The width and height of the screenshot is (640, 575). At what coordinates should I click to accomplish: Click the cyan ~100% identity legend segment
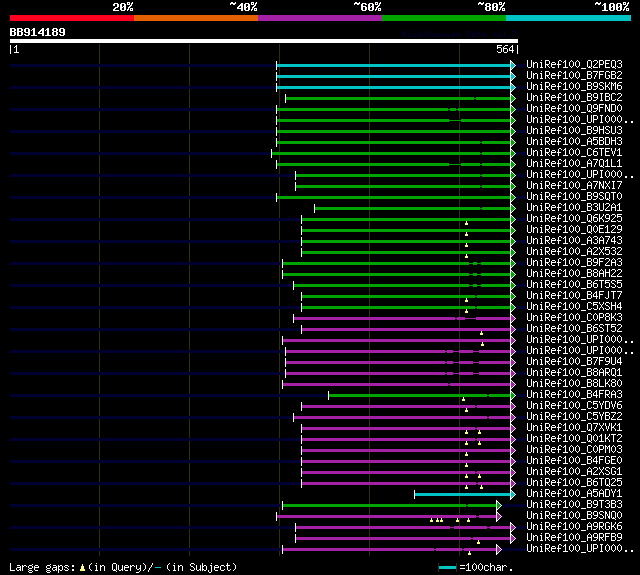pos(569,18)
